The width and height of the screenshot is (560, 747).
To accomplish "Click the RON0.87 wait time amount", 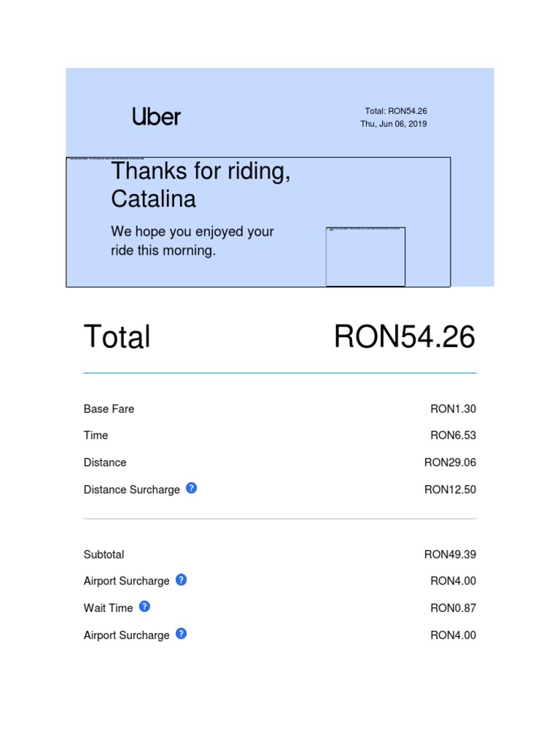I will (x=453, y=608).
